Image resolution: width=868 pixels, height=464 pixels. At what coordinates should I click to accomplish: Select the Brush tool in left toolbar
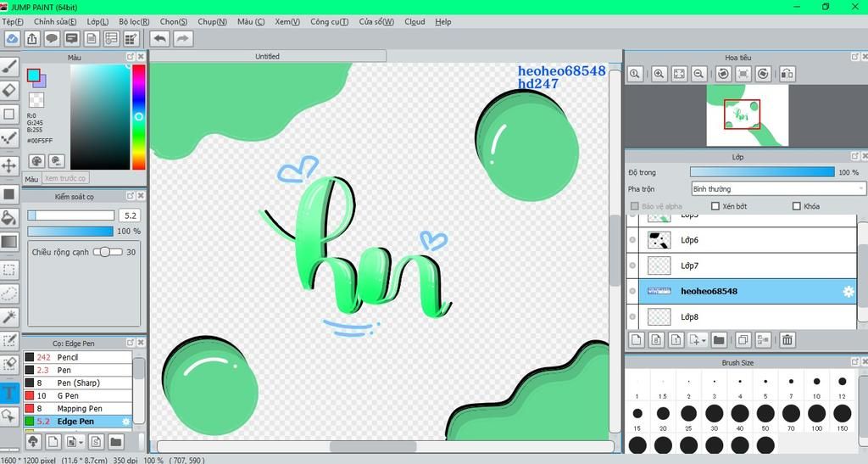[8, 67]
